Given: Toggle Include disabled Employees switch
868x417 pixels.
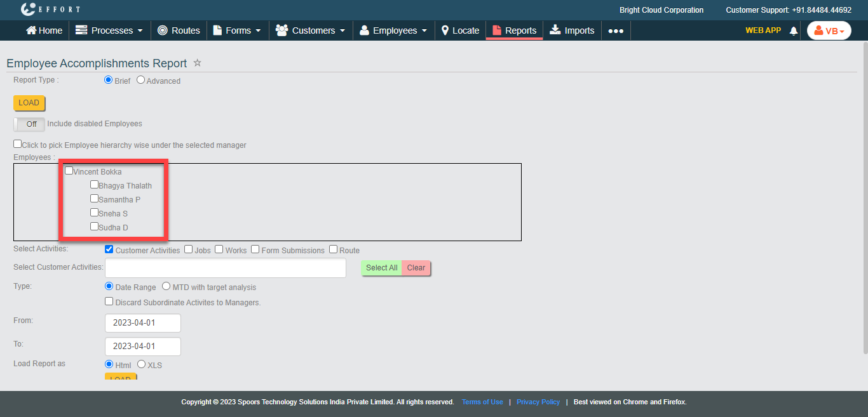Looking at the screenshot, I should tap(29, 124).
